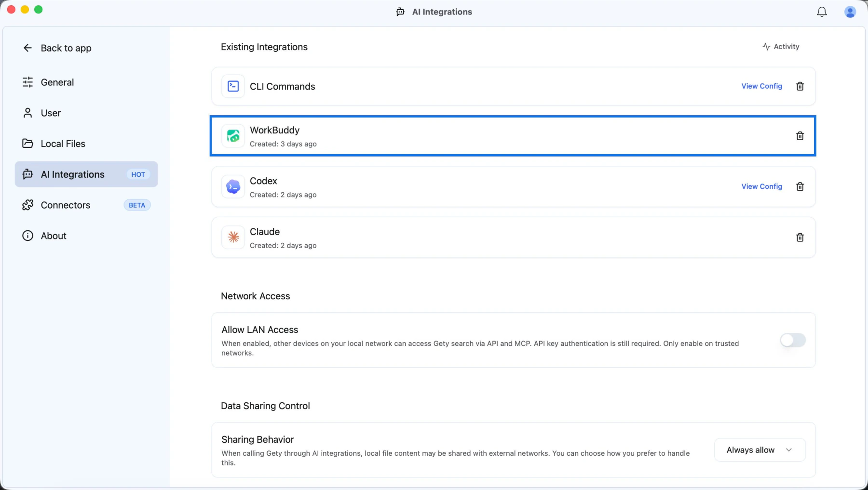The width and height of the screenshot is (868, 490).
Task: Click the Data Sharing Control heading
Action: [x=265, y=406]
